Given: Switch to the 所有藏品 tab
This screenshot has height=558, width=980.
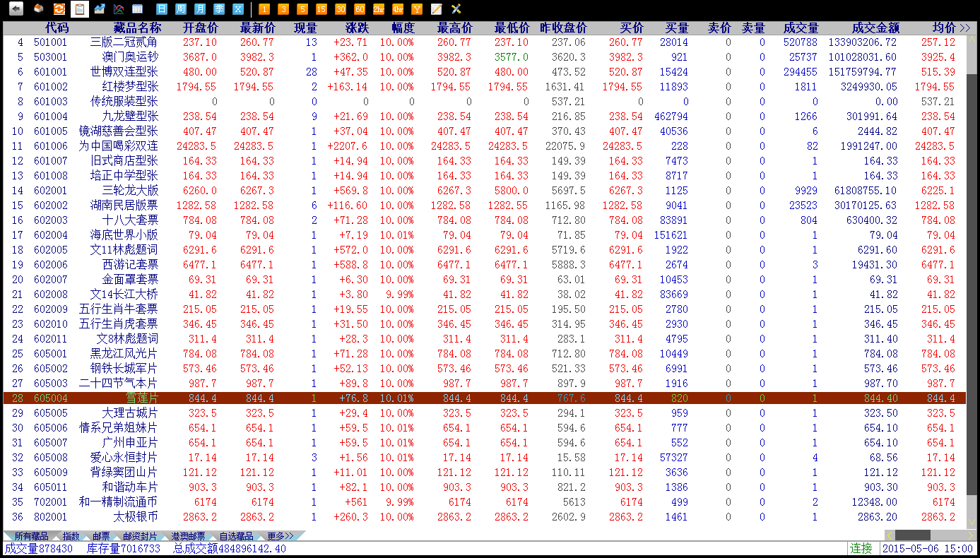Looking at the screenshot, I should [x=31, y=537].
